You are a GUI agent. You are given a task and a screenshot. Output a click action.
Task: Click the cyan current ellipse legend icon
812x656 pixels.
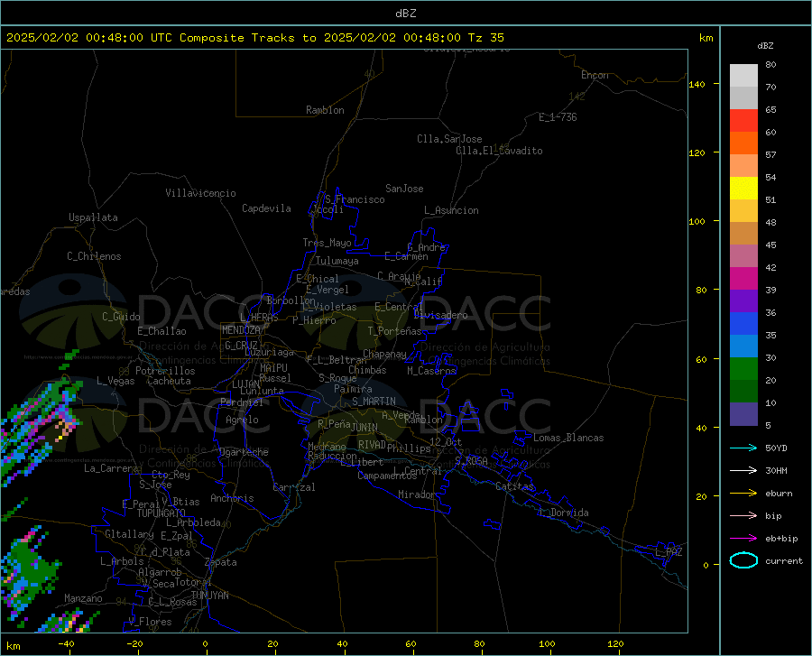[x=743, y=560]
